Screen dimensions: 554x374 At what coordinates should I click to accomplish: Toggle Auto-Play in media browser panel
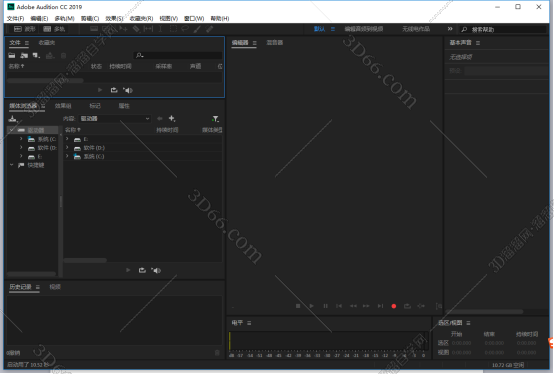(x=156, y=270)
